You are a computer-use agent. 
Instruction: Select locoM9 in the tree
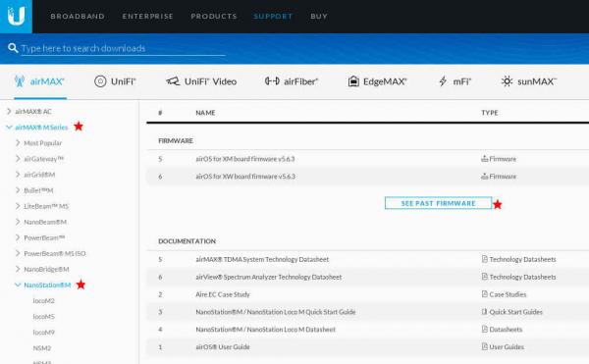click(43, 332)
